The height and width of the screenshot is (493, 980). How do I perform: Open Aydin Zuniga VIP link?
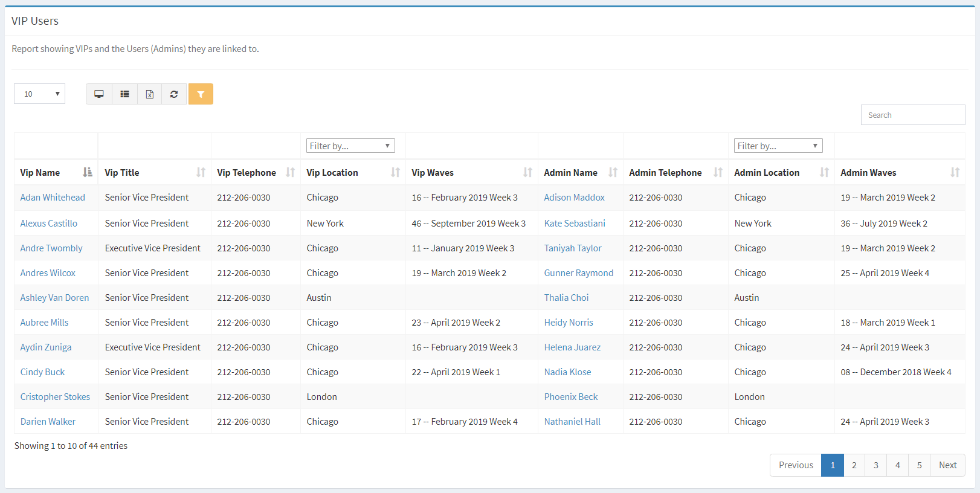click(x=46, y=347)
